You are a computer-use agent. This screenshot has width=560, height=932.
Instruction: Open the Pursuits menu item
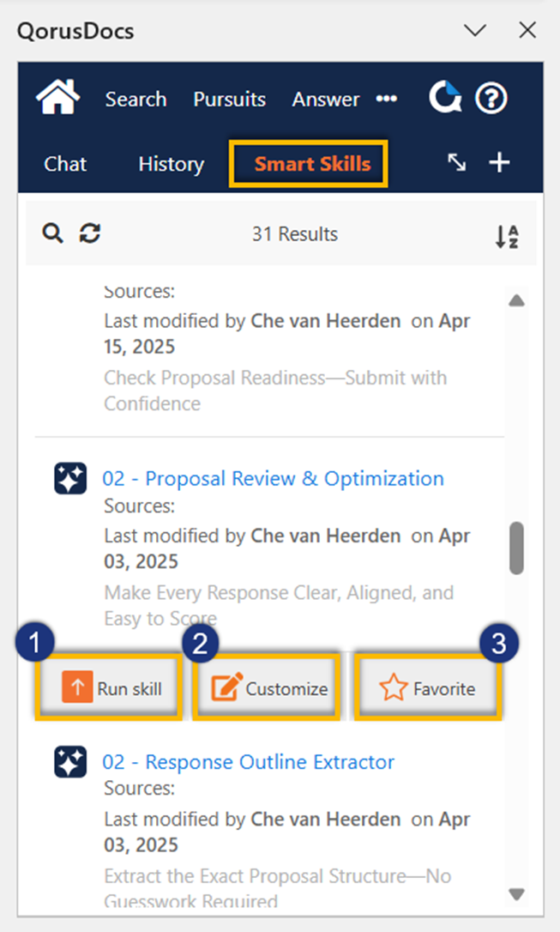pyautogui.click(x=229, y=100)
